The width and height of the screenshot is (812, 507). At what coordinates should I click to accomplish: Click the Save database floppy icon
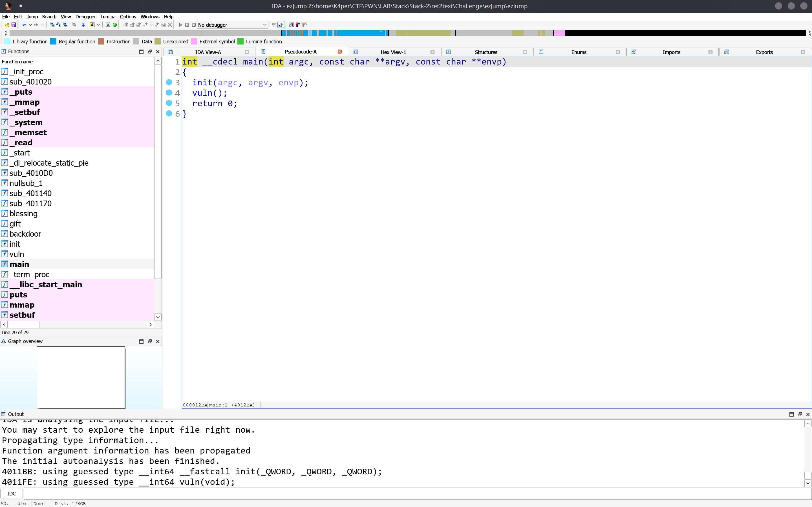click(14, 25)
